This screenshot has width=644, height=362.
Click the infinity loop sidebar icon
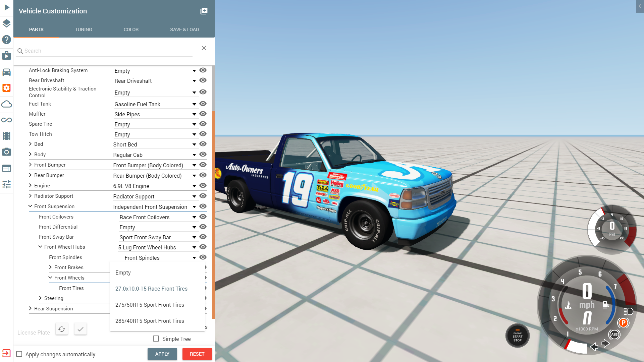6,120
